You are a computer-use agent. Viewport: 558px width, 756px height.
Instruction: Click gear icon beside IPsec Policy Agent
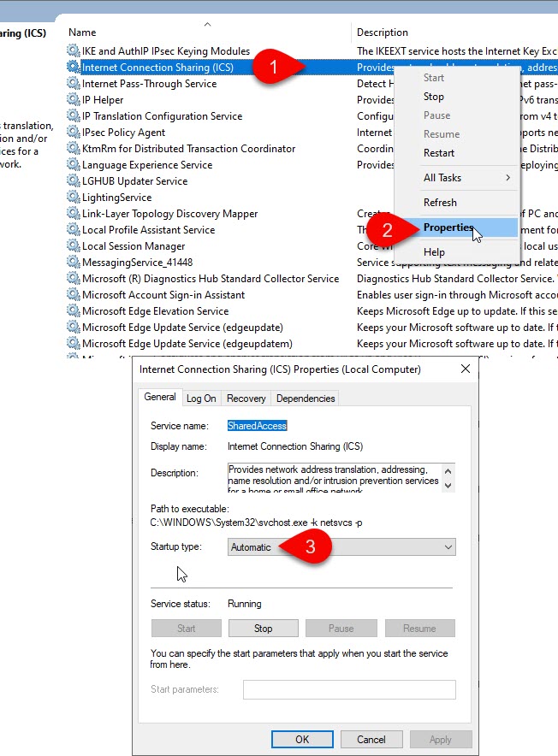(x=74, y=132)
